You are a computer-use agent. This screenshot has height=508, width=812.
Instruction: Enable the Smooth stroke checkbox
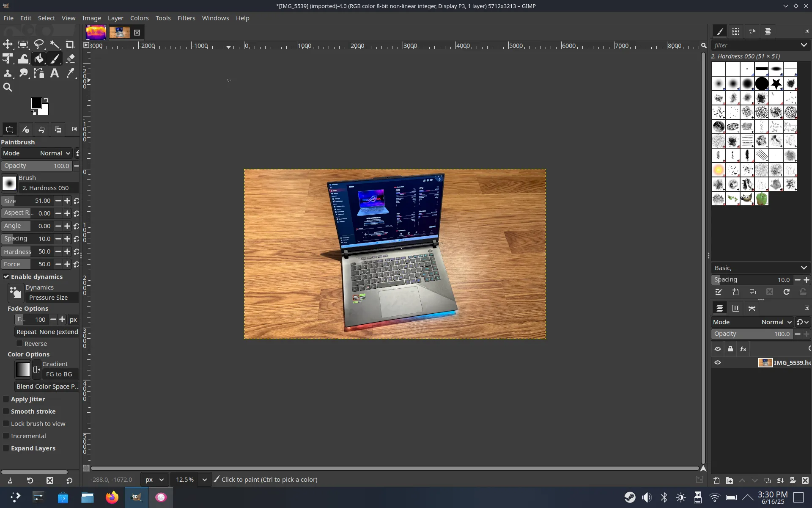coord(6,411)
